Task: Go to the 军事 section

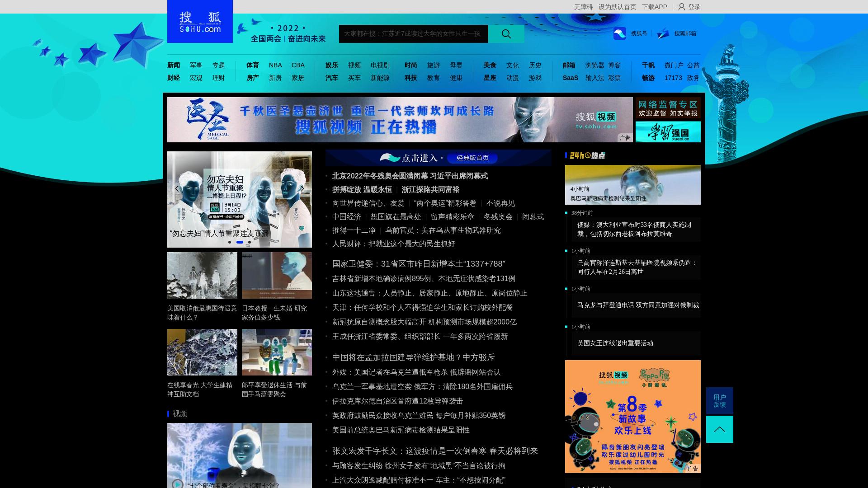Action: (196, 65)
